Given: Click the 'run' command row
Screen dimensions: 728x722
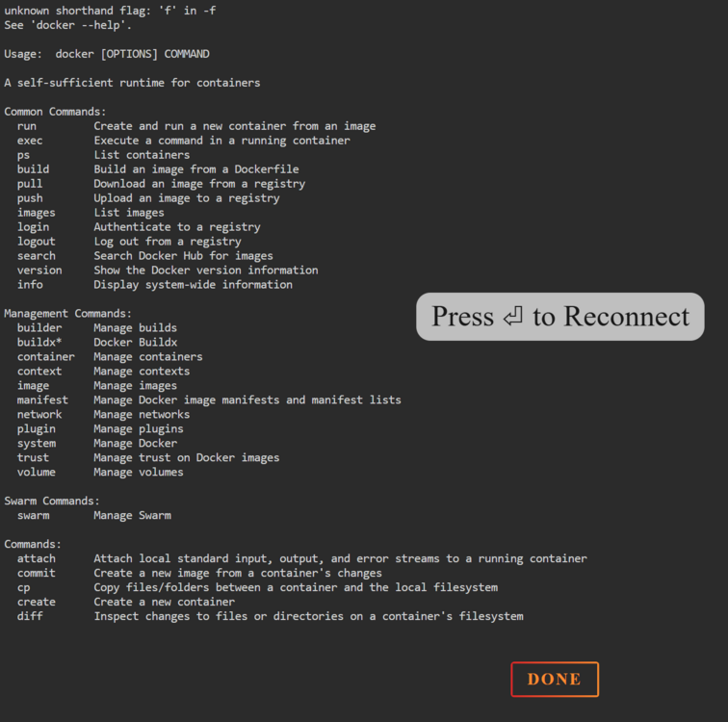Looking at the screenshot, I should pyautogui.click(x=196, y=126).
